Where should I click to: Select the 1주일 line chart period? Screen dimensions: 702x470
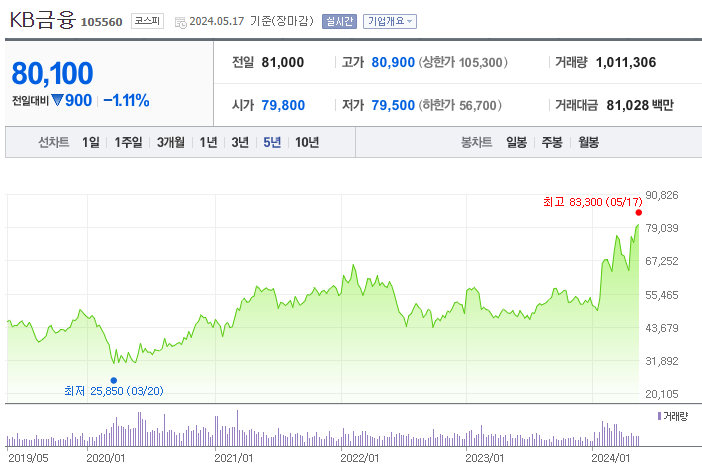(x=128, y=142)
